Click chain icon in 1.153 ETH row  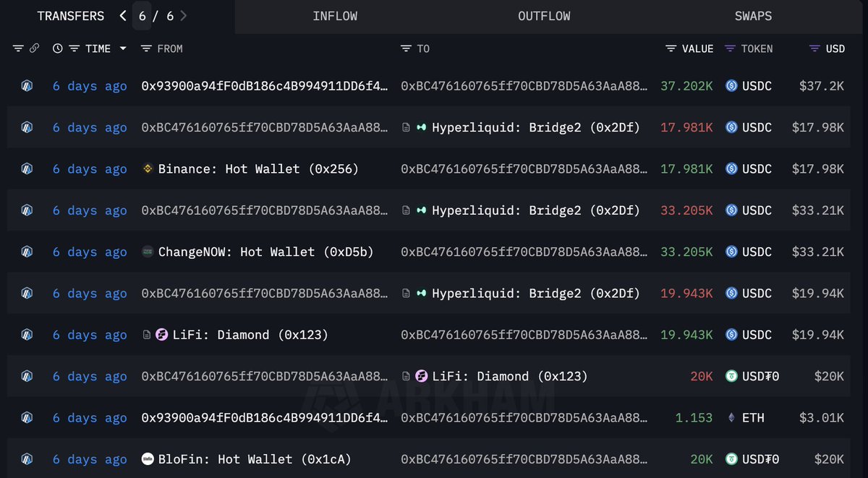(27, 418)
